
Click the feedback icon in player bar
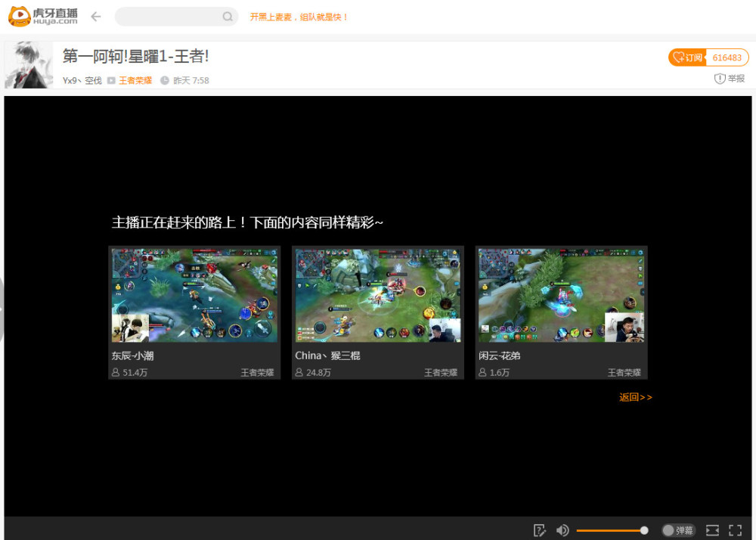point(540,530)
